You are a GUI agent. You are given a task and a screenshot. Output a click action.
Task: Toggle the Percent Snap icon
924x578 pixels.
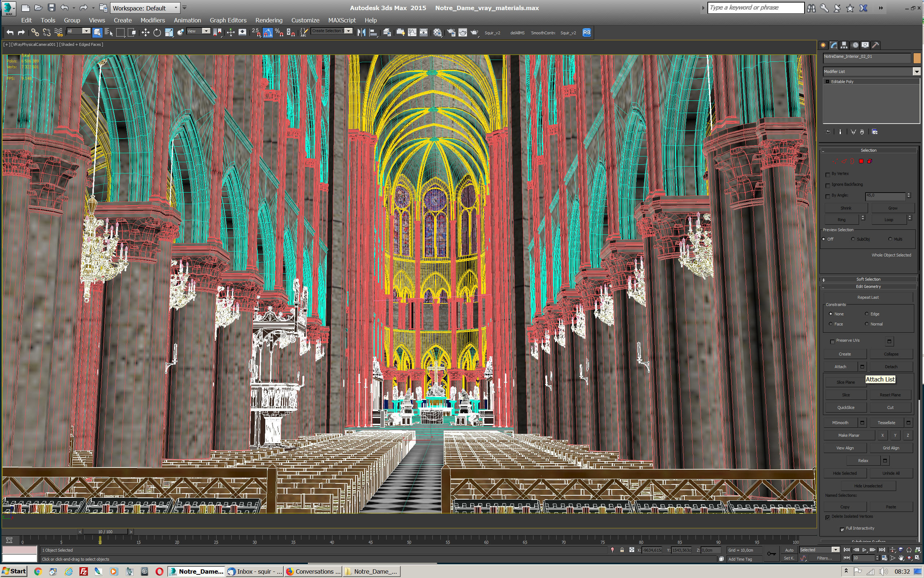(279, 33)
